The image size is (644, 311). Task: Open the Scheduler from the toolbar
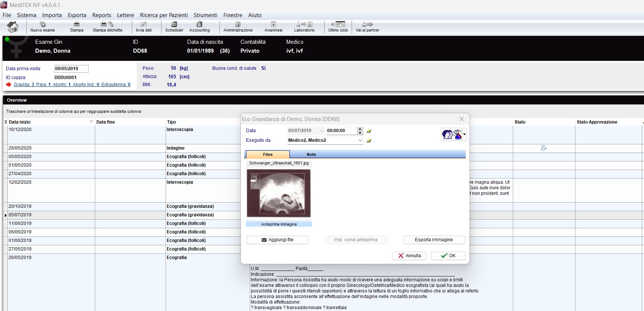click(174, 27)
